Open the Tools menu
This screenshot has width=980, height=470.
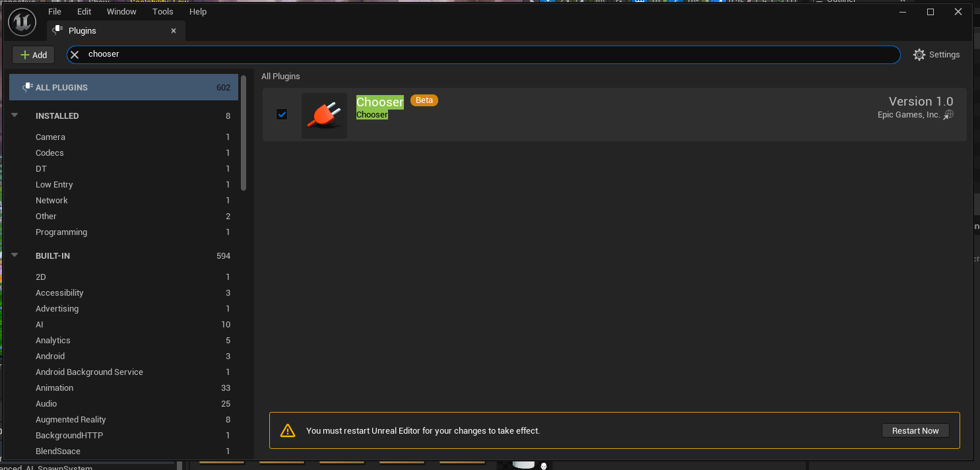162,11
